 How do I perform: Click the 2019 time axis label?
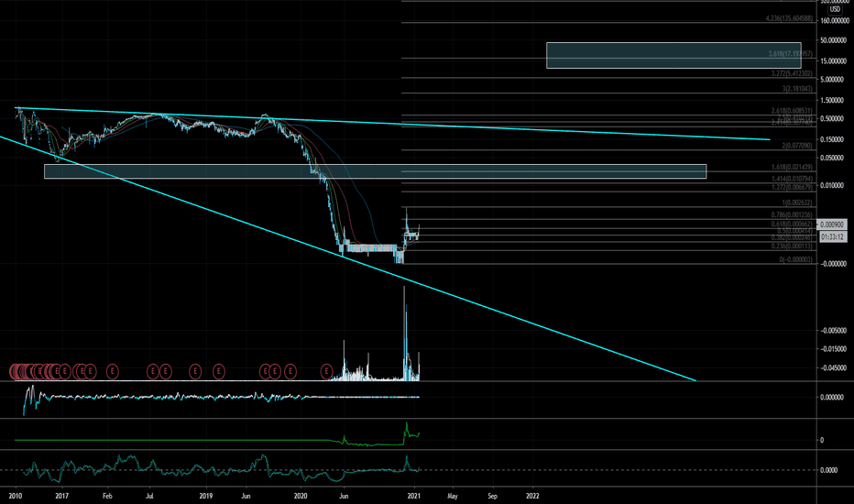(x=206, y=496)
